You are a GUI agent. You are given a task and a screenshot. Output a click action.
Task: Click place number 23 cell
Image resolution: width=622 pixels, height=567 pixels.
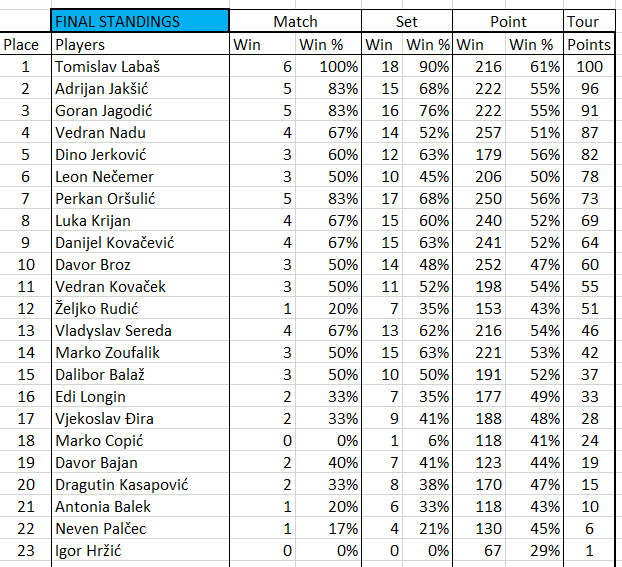pyautogui.click(x=22, y=550)
